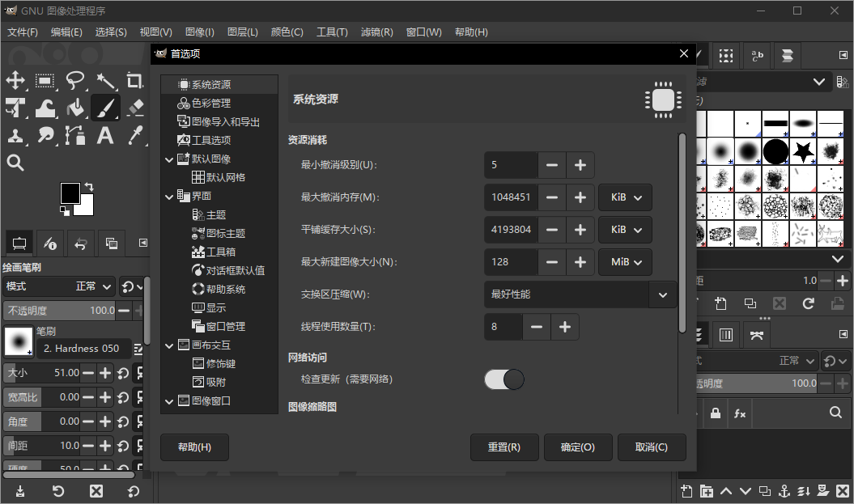
Task: Open the 交换区压缩 performance dropdown
Action: pos(580,294)
